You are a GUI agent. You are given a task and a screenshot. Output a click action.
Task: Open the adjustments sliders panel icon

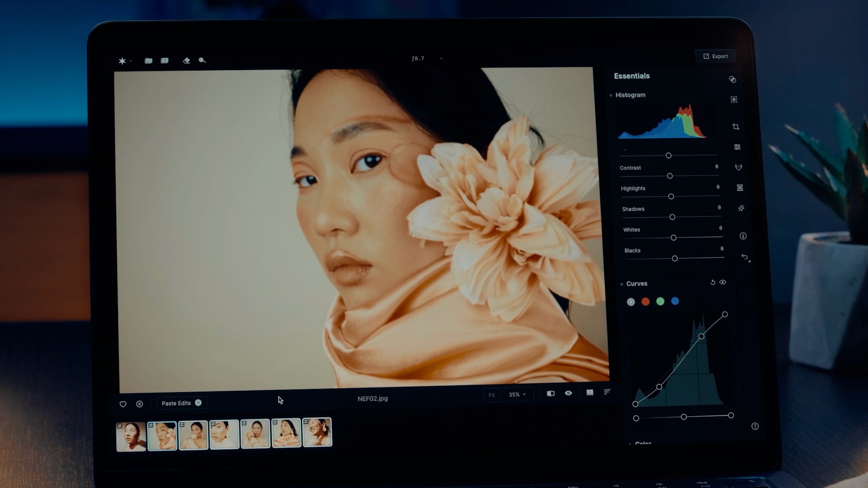pos(737,147)
